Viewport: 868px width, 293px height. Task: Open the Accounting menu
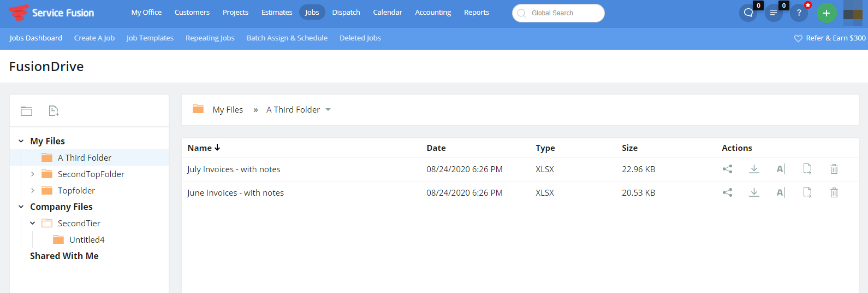(433, 12)
